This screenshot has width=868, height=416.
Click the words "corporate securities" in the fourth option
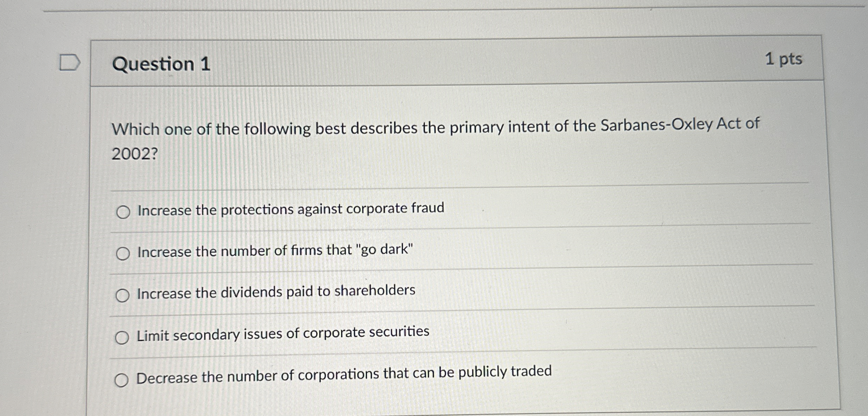pyautogui.click(x=366, y=332)
